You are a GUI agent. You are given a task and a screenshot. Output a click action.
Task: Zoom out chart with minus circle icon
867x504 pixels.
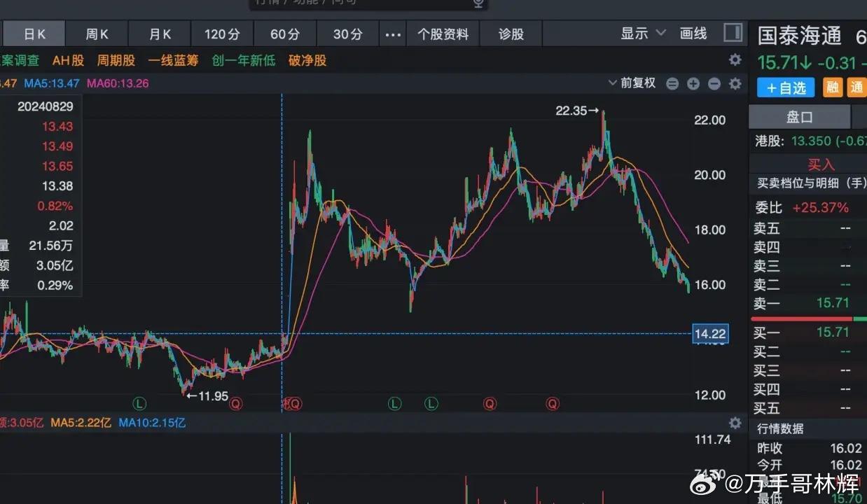714,84
